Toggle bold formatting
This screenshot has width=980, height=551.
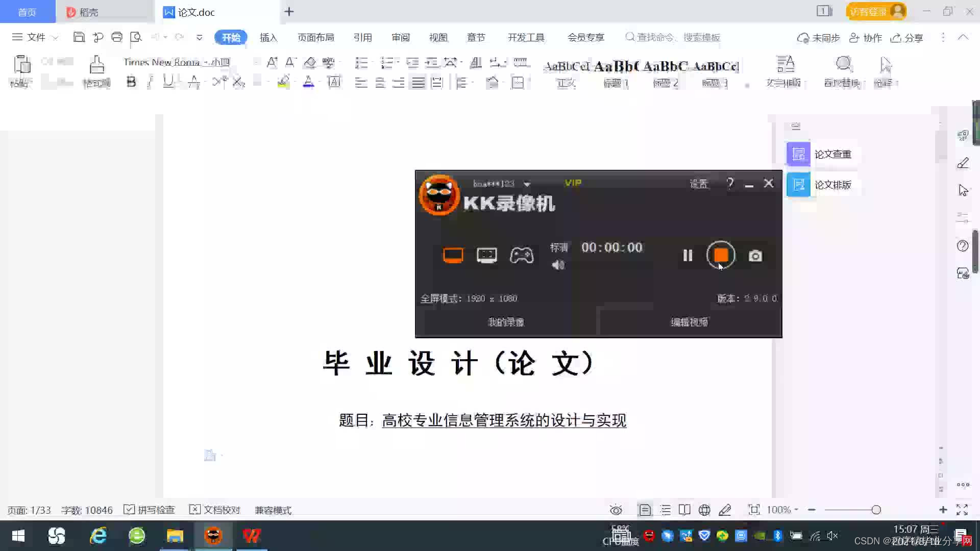click(131, 82)
